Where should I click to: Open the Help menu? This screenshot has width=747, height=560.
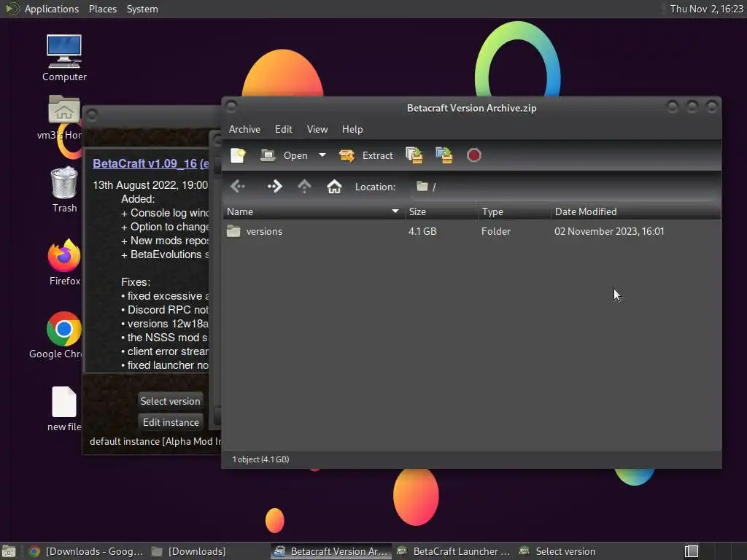(x=352, y=129)
